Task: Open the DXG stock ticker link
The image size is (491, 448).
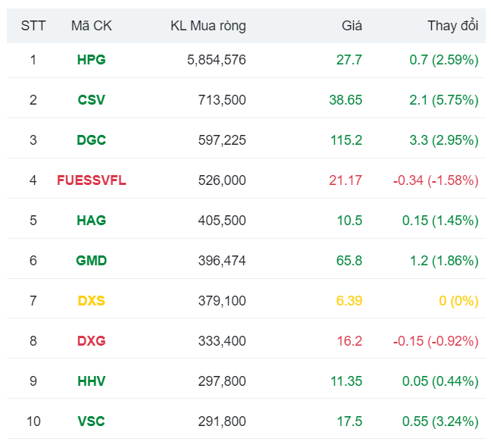Action: [x=91, y=340]
